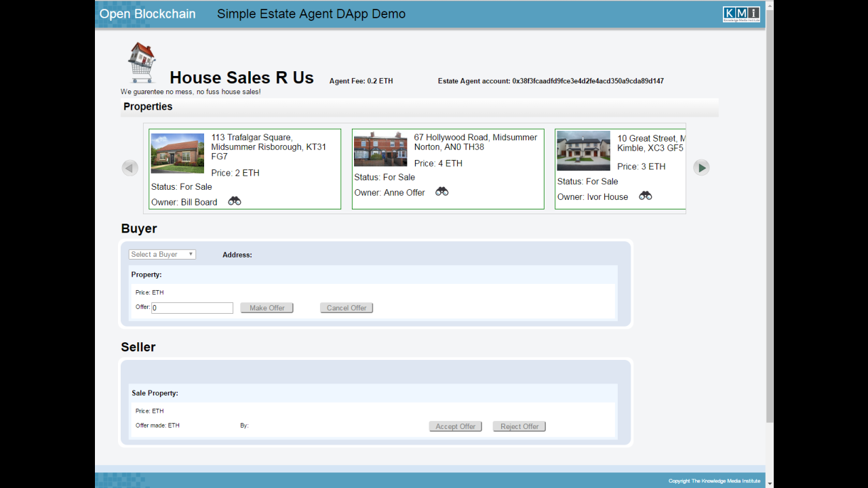Click the 113 Trafalgar Square property photo
This screenshot has height=488, width=868.
tap(177, 152)
